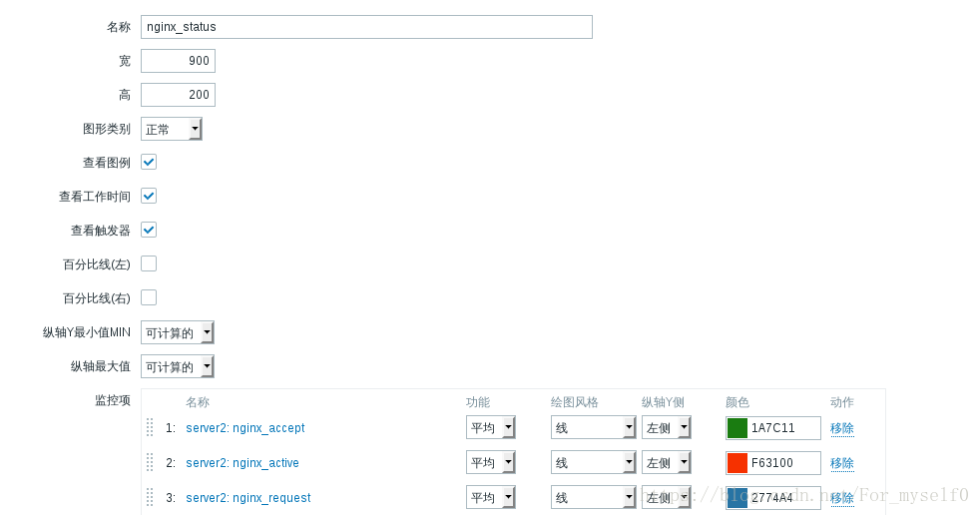Open 绘图风格 dropdown for nginx_accept
Image resolution: width=980 pixels, height=515 pixels.
(593, 427)
